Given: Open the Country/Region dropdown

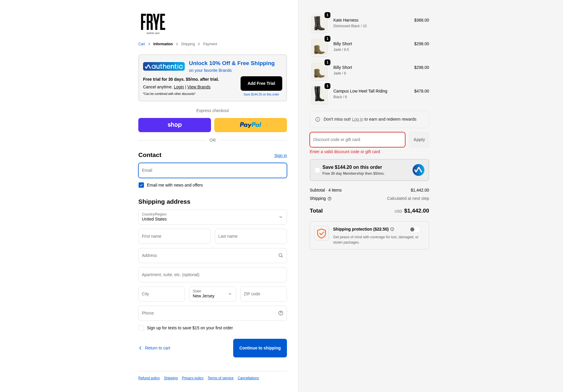Looking at the screenshot, I should pos(212,217).
